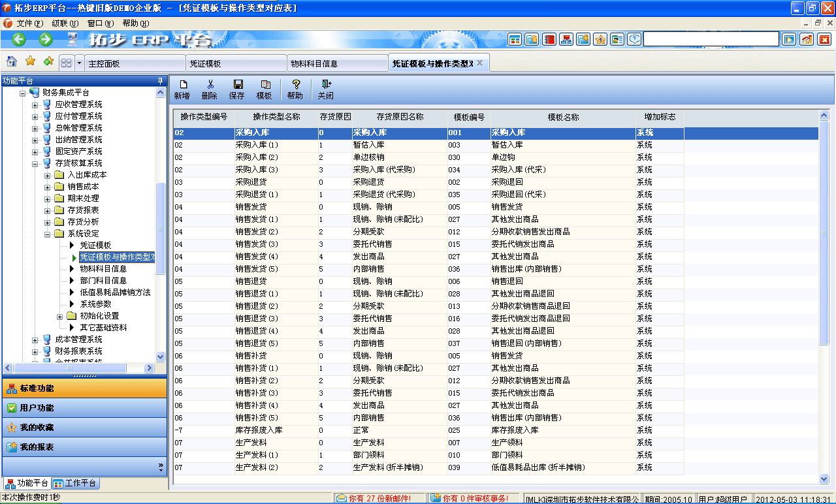The width and height of the screenshot is (836, 504).
Task: Click the 新增 (New) toolbar icon
Action: [x=182, y=89]
